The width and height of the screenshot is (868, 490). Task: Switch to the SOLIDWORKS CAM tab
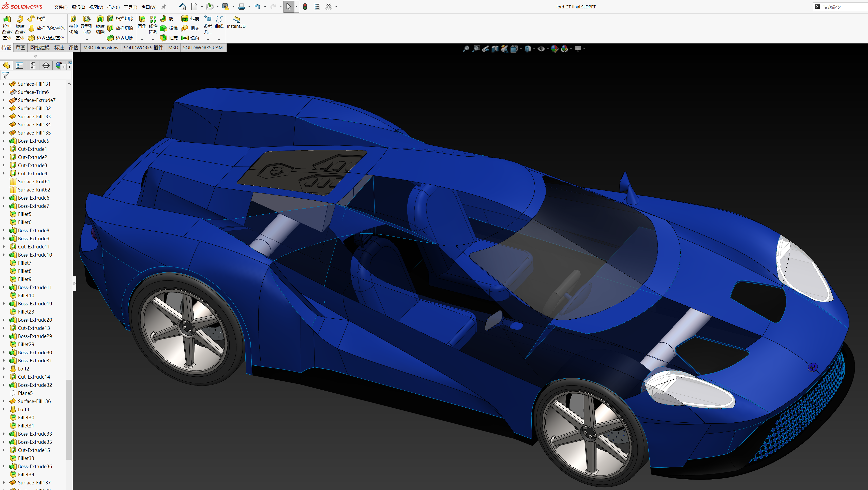coord(203,48)
